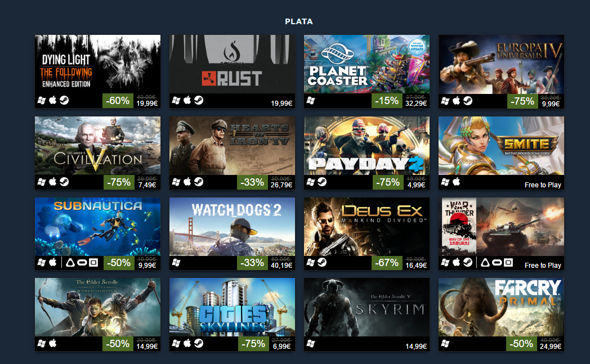
Task: Open the Hearts of Iron IV banner
Action: (x=232, y=146)
